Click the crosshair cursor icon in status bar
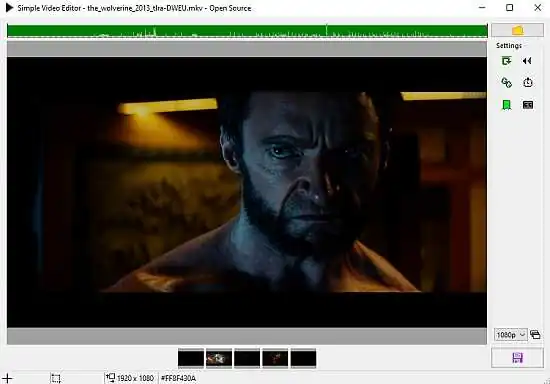This screenshot has width=550, height=384. point(7,378)
